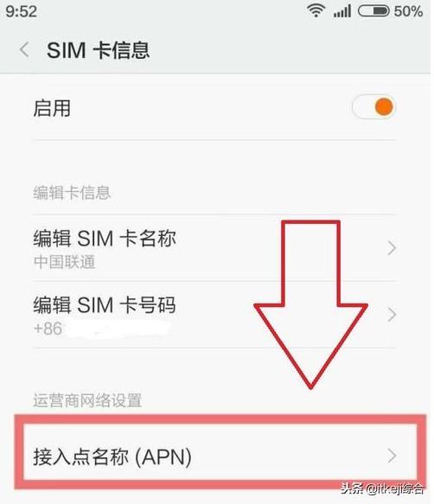This screenshot has width=434, height=504.
Task: Tap the 头条 @itkeji综合 watermark
Action: pyautogui.click(x=382, y=489)
